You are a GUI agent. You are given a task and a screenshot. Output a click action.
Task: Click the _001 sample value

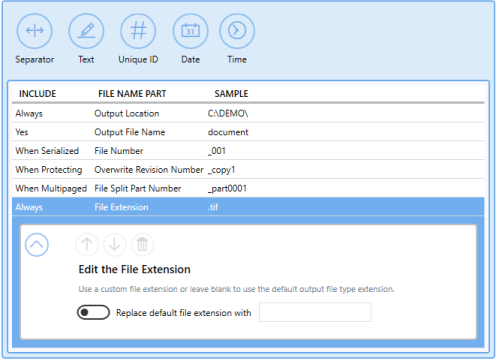click(x=217, y=151)
